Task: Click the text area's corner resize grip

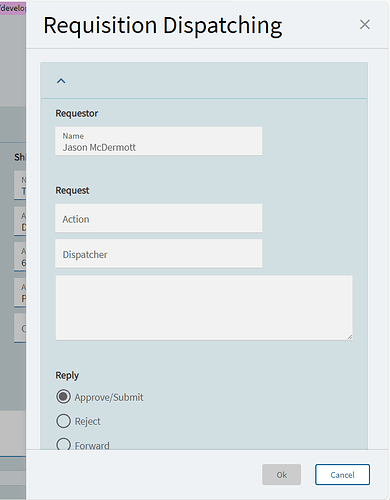Action: tap(349, 337)
